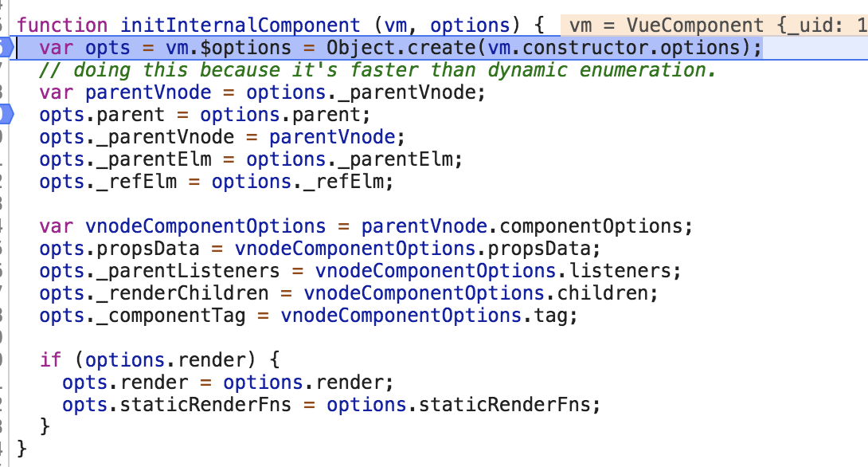Click 'componentOptions' after parentVnode
Screen dimensions: 868x467
[596, 226]
